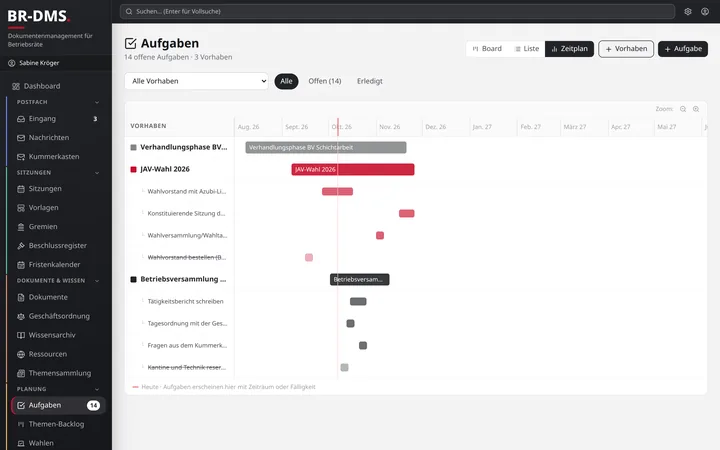Click the Konstituierende Sitzung task bar
Screen dimensions: 720x450
(406, 214)
